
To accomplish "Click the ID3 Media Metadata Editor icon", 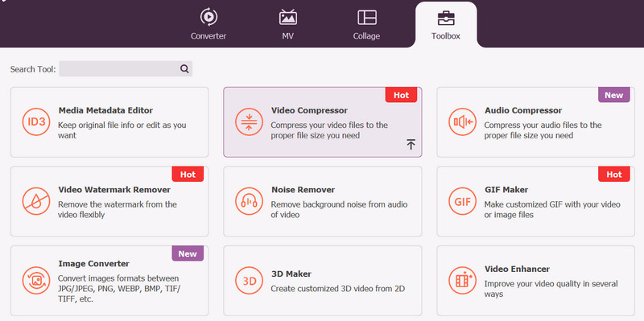I will [36, 122].
